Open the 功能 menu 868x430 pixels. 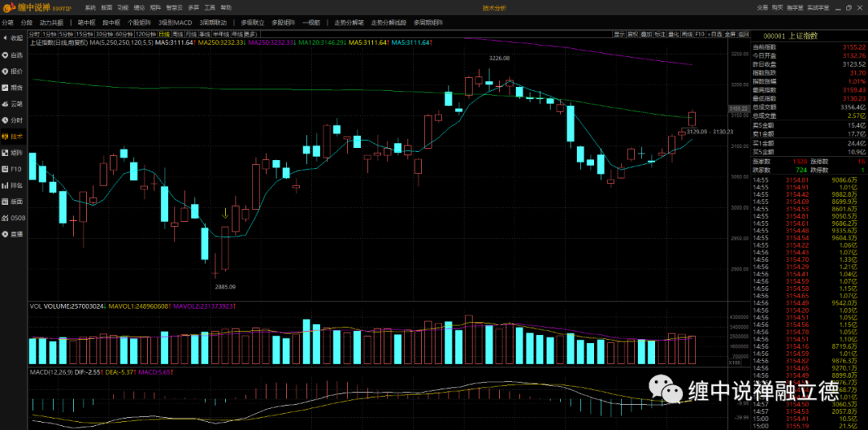point(123,8)
